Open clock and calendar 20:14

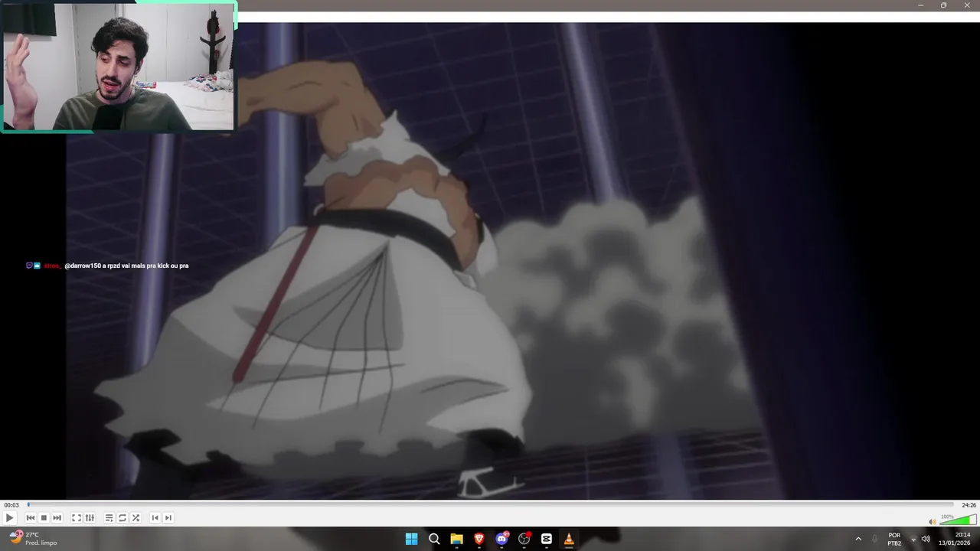(x=954, y=539)
